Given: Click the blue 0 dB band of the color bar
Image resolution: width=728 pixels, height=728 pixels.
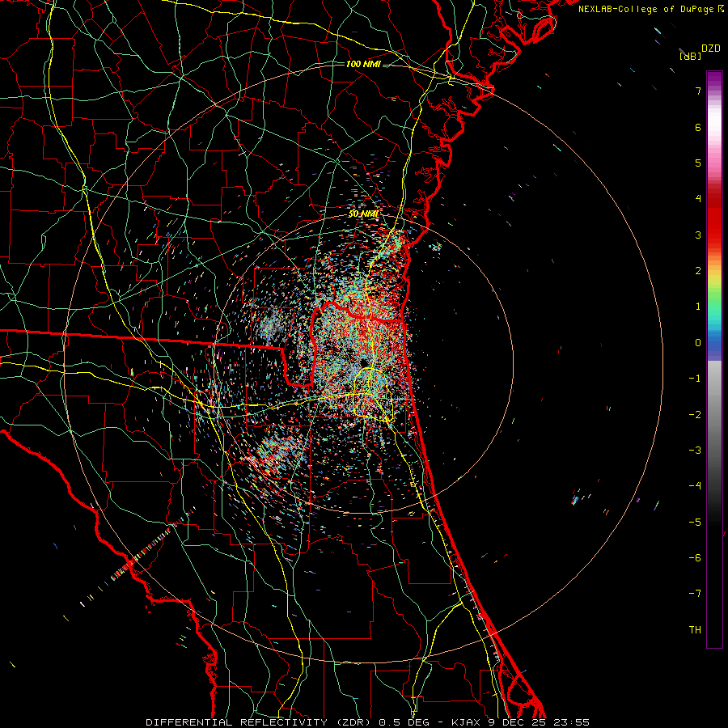Looking at the screenshot, I should (x=714, y=344).
